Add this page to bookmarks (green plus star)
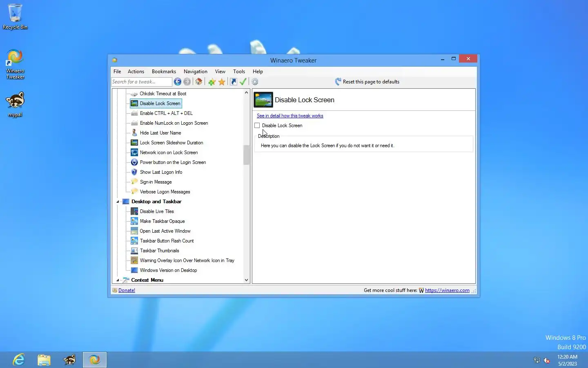 (x=212, y=82)
